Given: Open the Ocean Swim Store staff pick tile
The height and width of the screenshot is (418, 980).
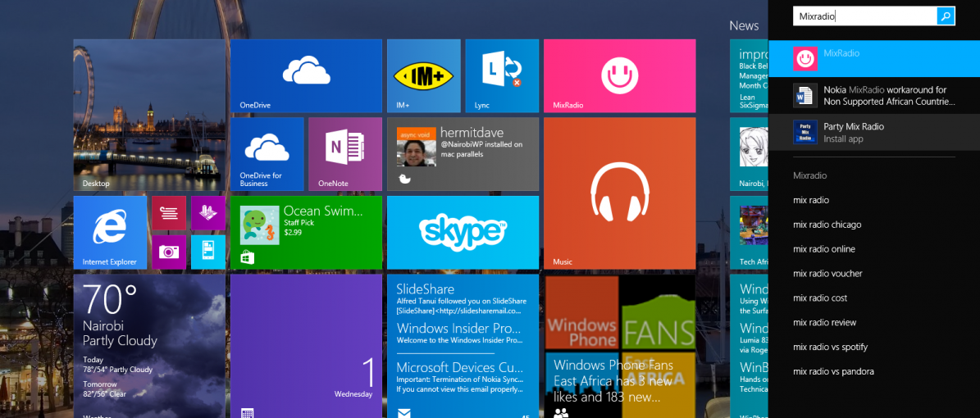Looking at the screenshot, I should (306, 233).
